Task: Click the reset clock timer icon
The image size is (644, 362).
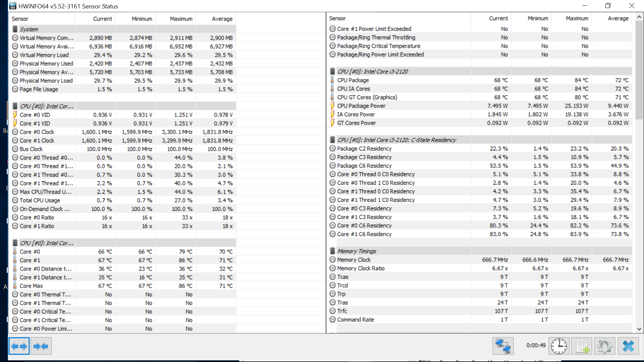Action: [x=559, y=346]
